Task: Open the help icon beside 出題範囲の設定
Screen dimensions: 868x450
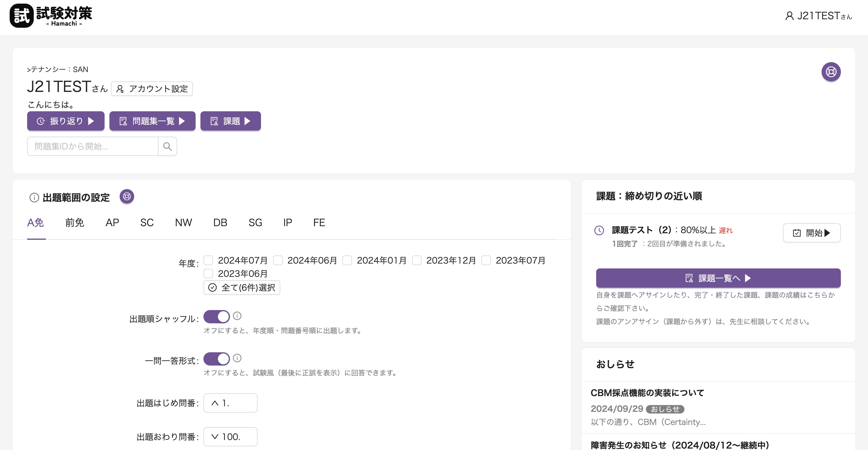Action: [x=127, y=197]
